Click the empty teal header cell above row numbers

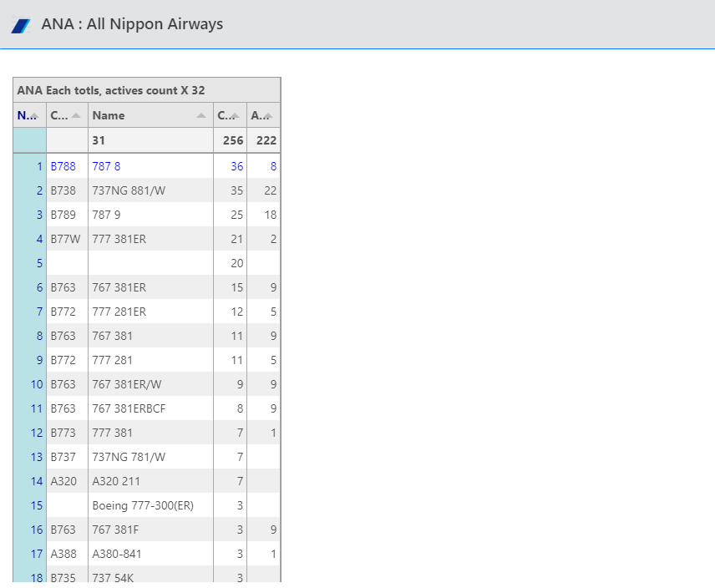coord(28,140)
